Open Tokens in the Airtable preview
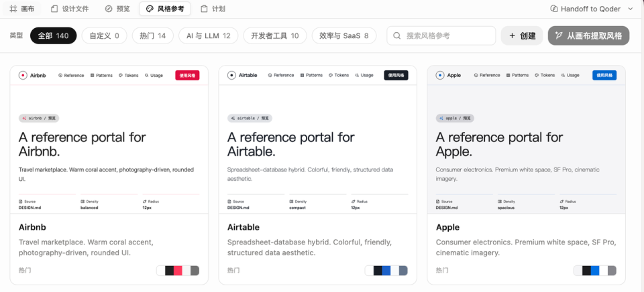 click(339, 76)
